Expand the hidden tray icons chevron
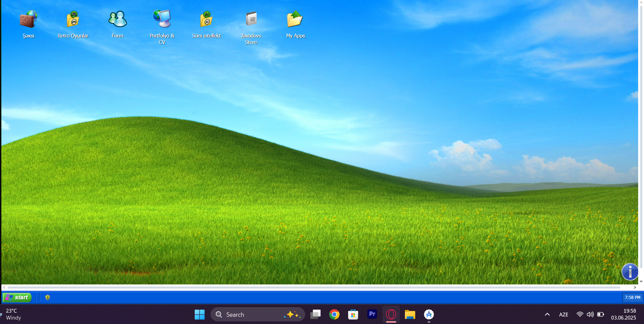The height and width of the screenshot is (324, 644). coord(547,314)
